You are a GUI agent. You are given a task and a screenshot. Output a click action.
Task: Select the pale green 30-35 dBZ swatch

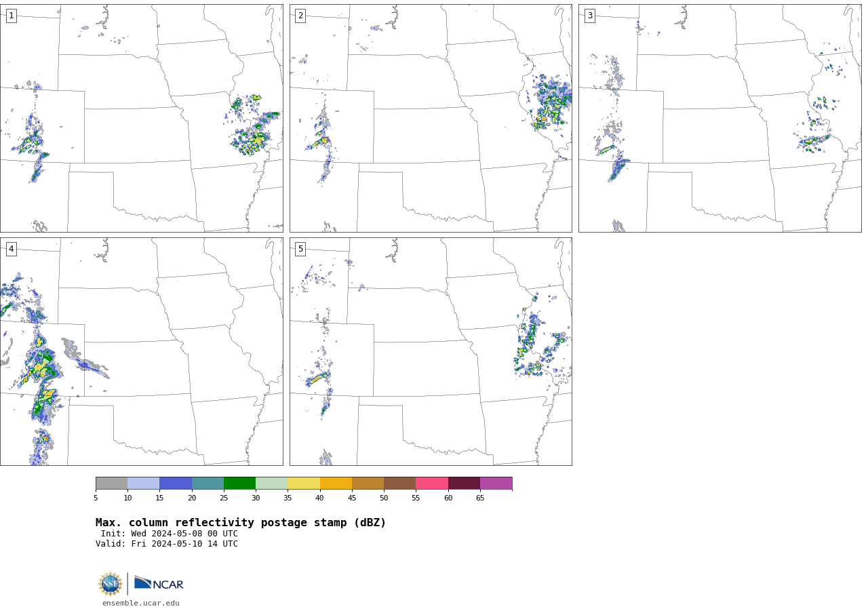(272, 483)
